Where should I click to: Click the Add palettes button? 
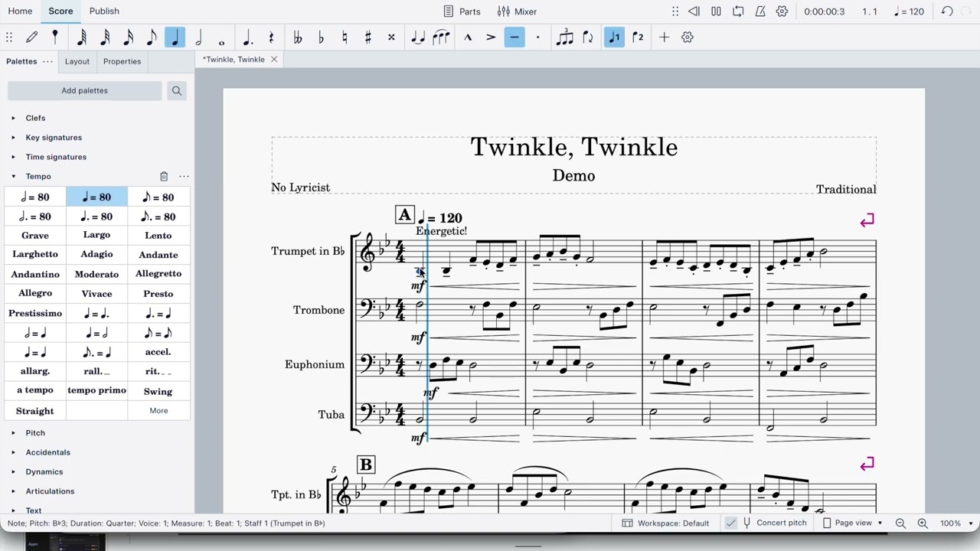(x=85, y=90)
